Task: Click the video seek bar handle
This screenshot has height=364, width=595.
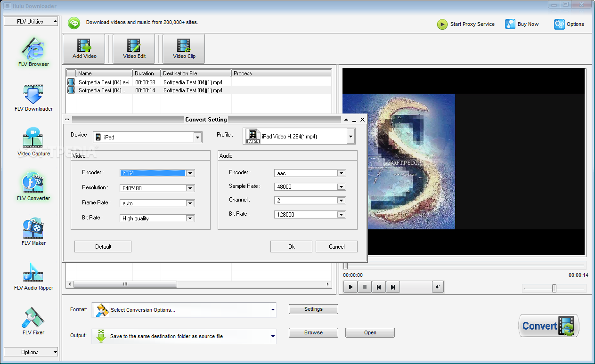Action: (x=345, y=266)
